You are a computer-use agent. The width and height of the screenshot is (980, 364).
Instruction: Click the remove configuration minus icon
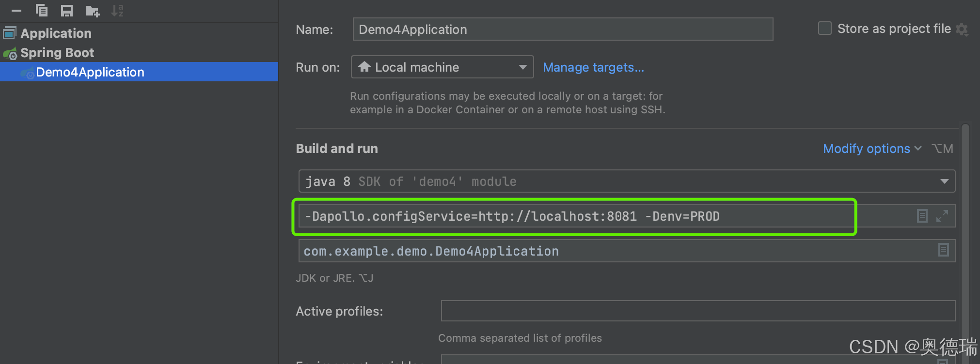coord(16,10)
